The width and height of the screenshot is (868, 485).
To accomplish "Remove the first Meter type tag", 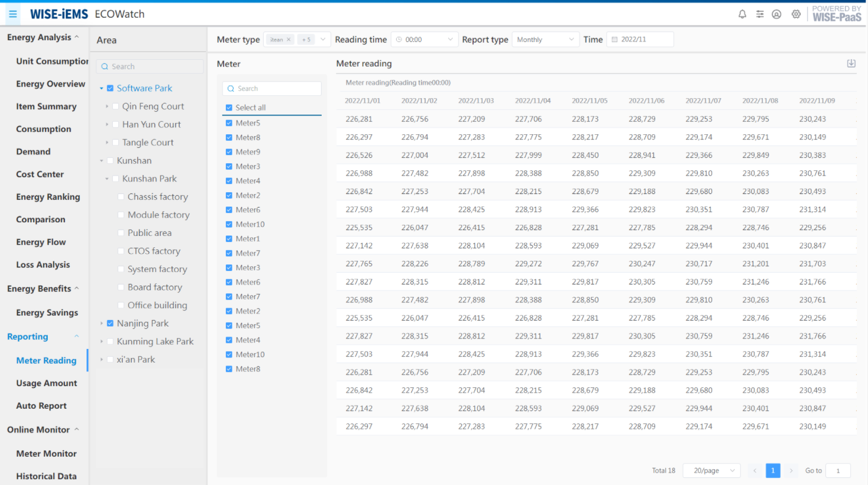I will tap(289, 40).
